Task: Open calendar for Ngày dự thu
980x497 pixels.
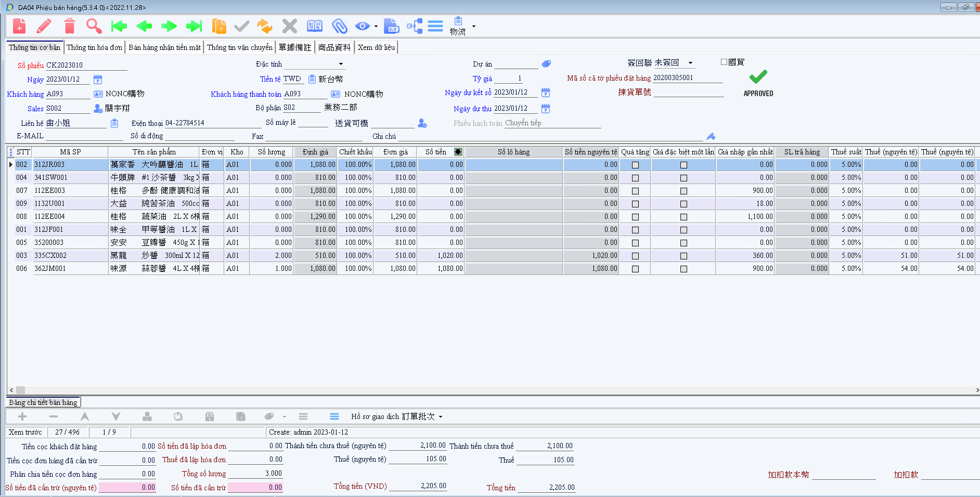Action: (546, 109)
